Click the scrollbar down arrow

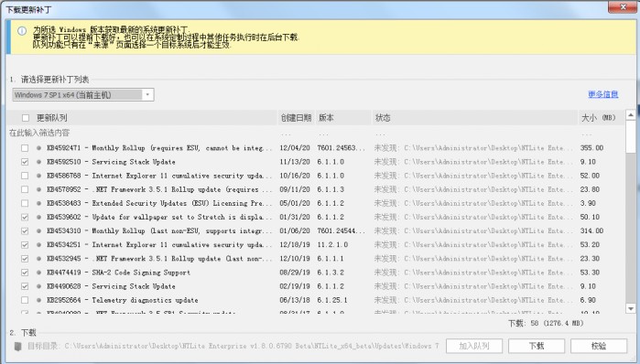631,308
